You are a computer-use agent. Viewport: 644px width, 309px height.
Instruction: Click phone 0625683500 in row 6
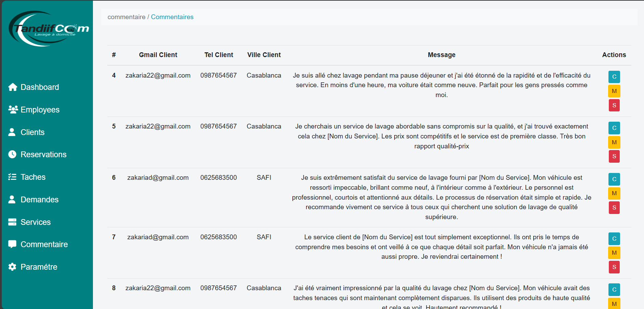[x=219, y=177]
